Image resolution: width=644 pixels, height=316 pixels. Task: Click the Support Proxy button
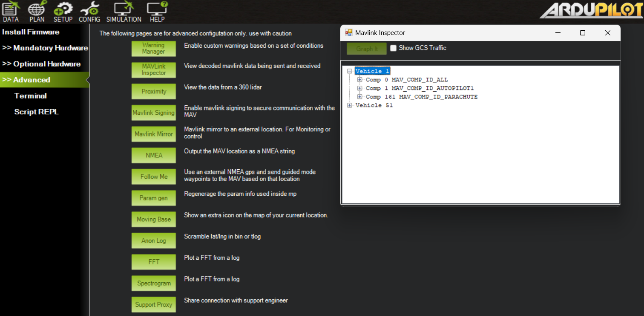pos(153,304)
